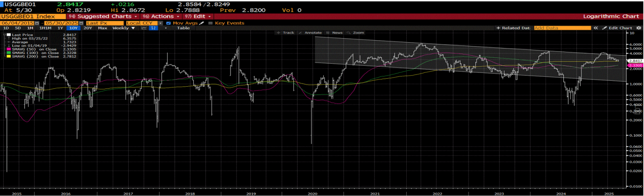The image size is (644, 196).
Task: Open the Suggested Charts dropdown menu
Action: pyautogui.click(x=103, y=16)
